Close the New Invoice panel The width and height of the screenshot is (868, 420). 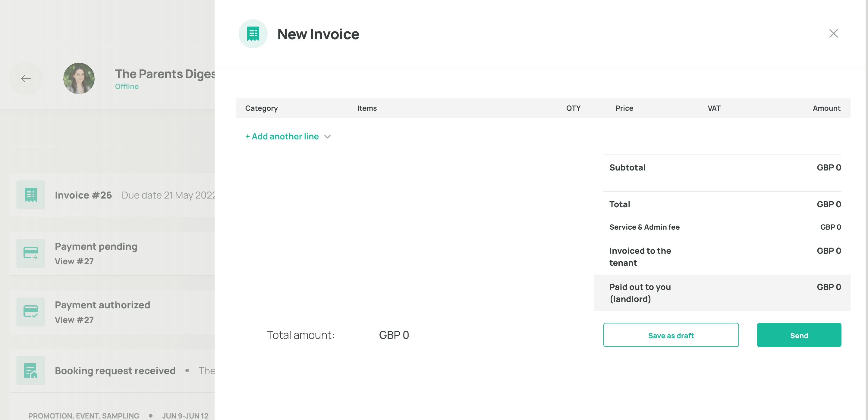833,33
